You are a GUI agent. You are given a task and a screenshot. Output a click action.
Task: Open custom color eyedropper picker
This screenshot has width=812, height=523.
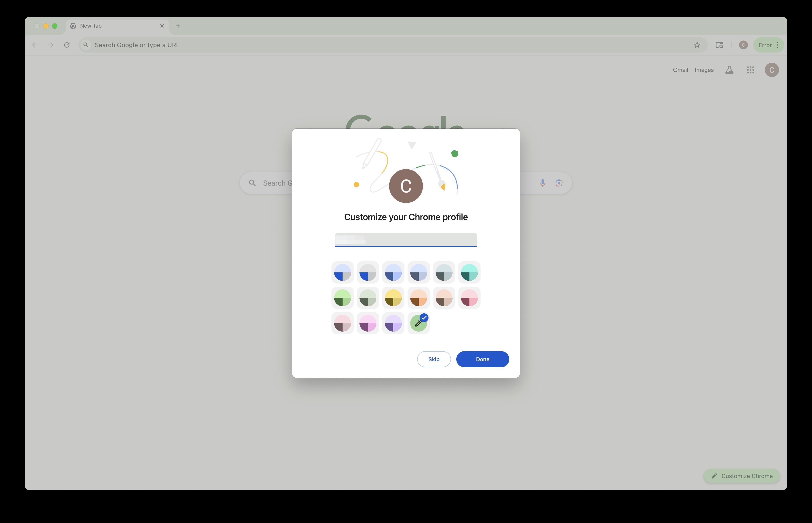click(418, 323)
